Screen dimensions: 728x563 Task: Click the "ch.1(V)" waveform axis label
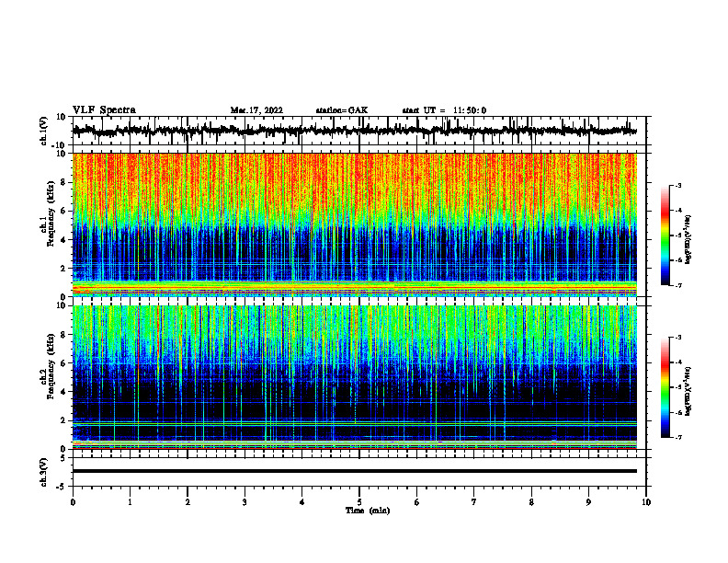(44, 131)
